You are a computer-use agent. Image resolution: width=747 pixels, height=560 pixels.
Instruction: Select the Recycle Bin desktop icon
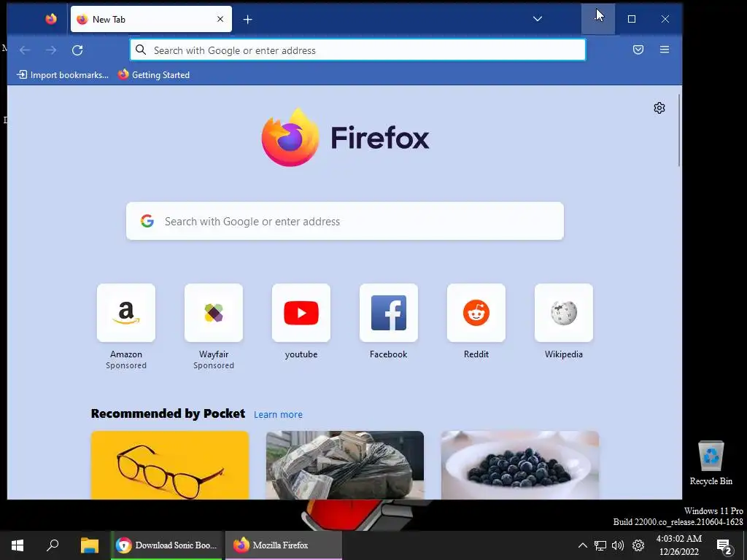tap(711, 463)
